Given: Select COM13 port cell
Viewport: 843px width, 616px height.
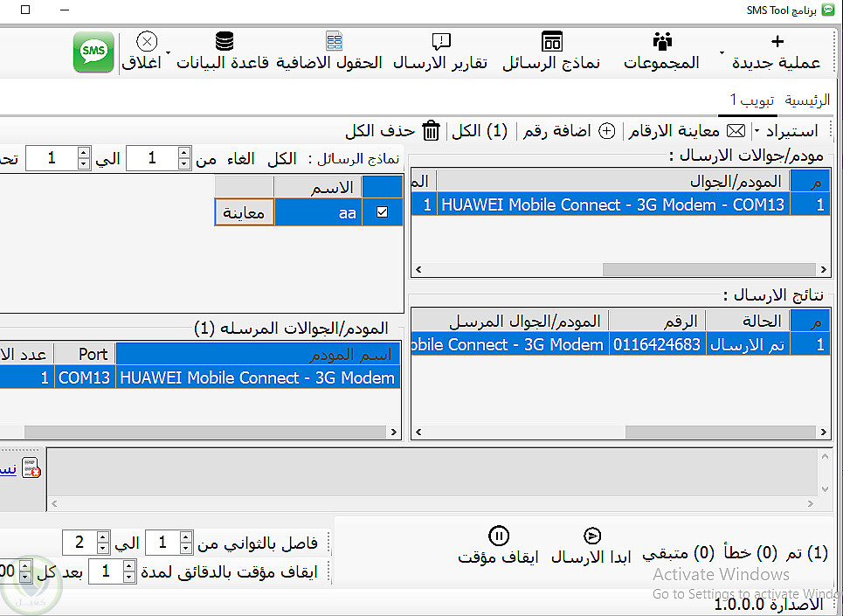Looking at the screenshot, I should click(x=85, y=377).
